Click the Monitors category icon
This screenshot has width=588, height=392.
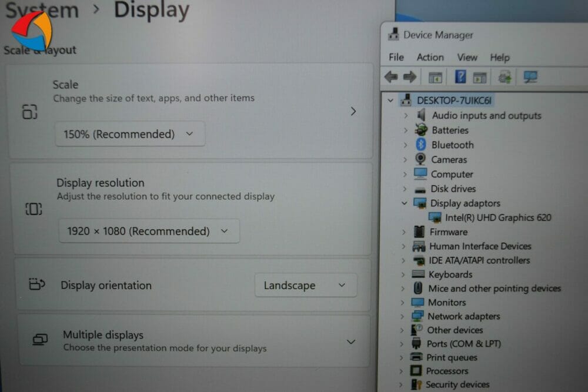point(417,302)
